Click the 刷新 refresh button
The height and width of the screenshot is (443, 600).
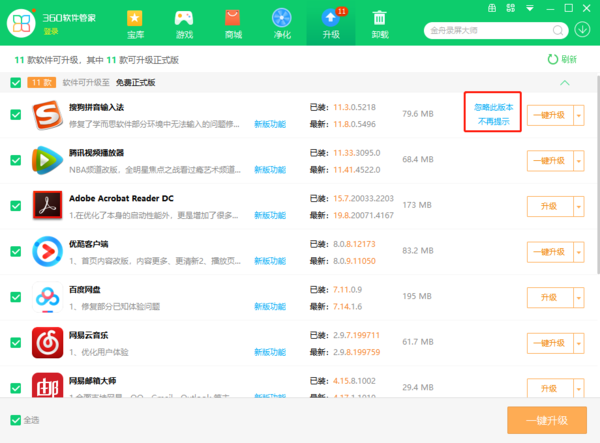pyautogui.click(x=562, y=59)
